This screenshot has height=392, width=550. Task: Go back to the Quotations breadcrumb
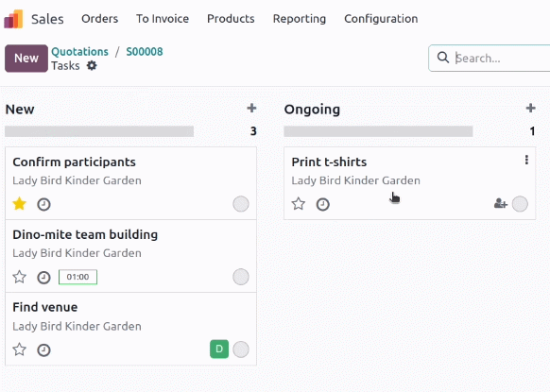pos(79,52)
